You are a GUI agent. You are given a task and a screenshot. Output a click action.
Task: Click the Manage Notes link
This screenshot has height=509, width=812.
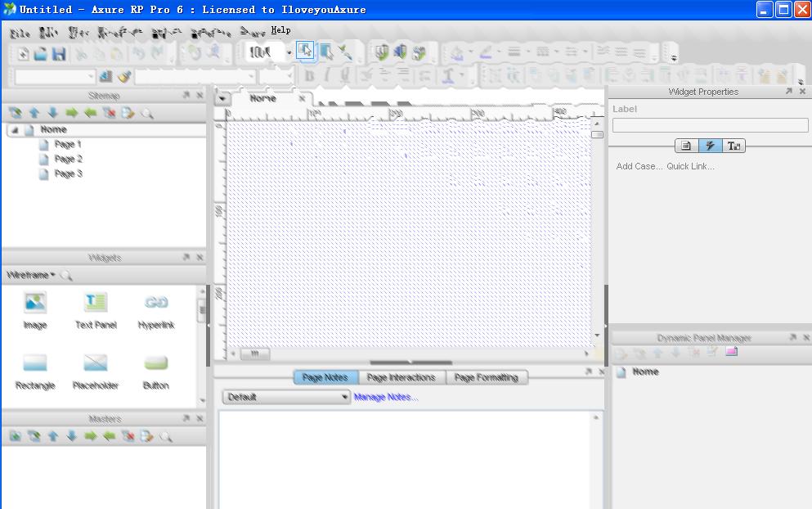[x=385, y=397]
